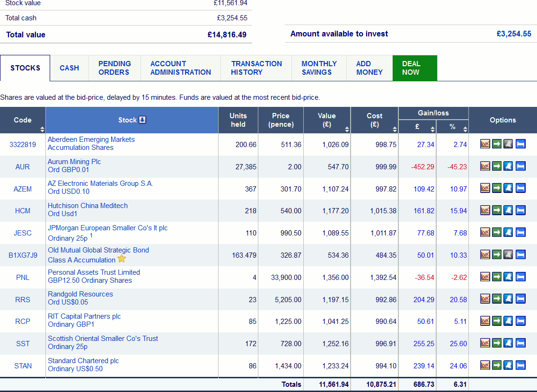Click the alert bell in the STAN row
The width and height of the screenshot is (537, 392).
[508, 366]
